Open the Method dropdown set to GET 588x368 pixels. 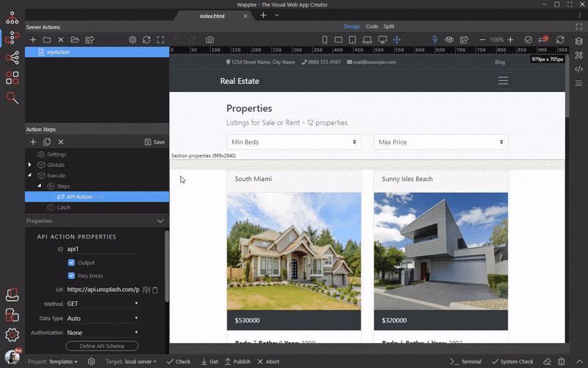click(x=102, y=303)
